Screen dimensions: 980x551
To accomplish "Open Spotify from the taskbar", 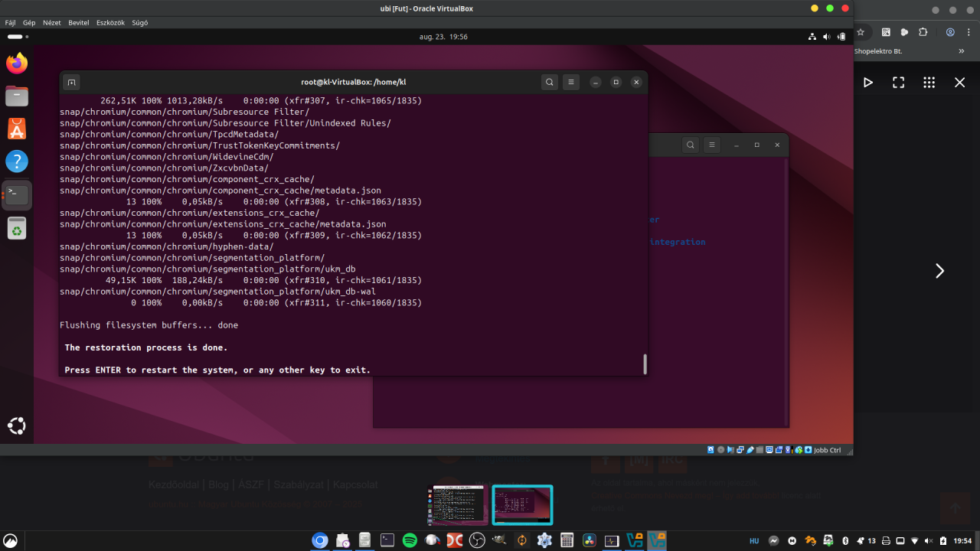I will click(410, 540).
